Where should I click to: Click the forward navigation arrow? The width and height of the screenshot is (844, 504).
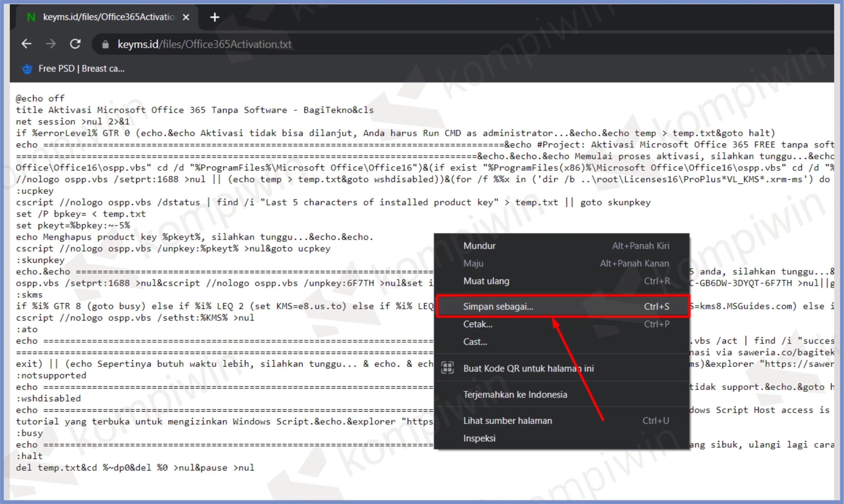click(51, 44)
